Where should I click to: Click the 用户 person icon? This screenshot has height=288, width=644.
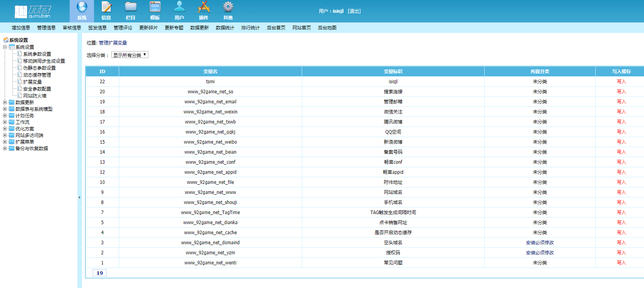(x=179, y=7)
